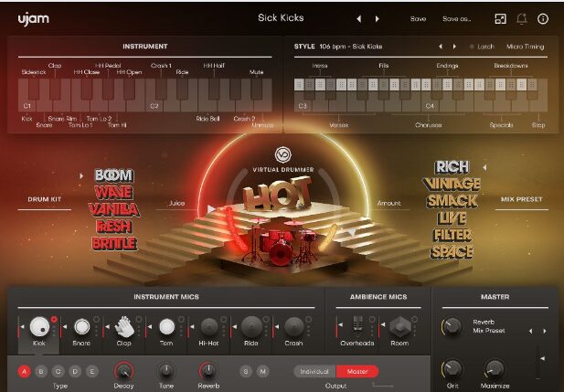Switch output to Individual
The image size is (564, 392).
(x=314, y=371)
